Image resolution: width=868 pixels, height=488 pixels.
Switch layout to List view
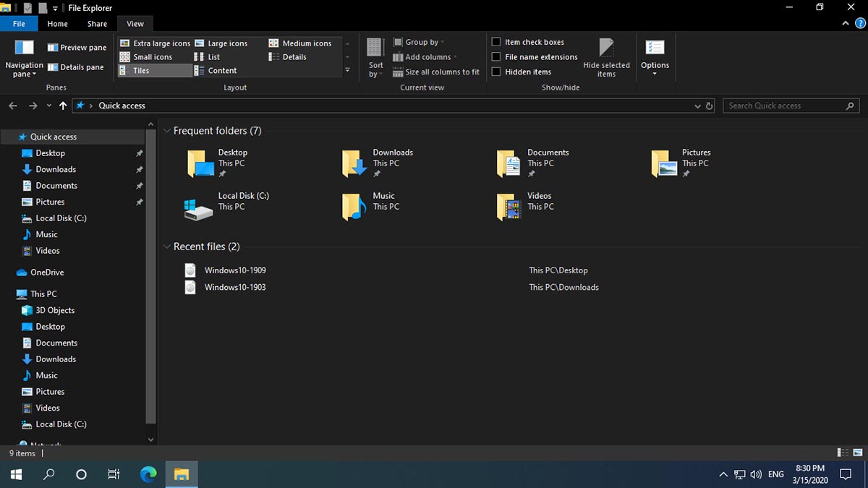tap(207, 57)
